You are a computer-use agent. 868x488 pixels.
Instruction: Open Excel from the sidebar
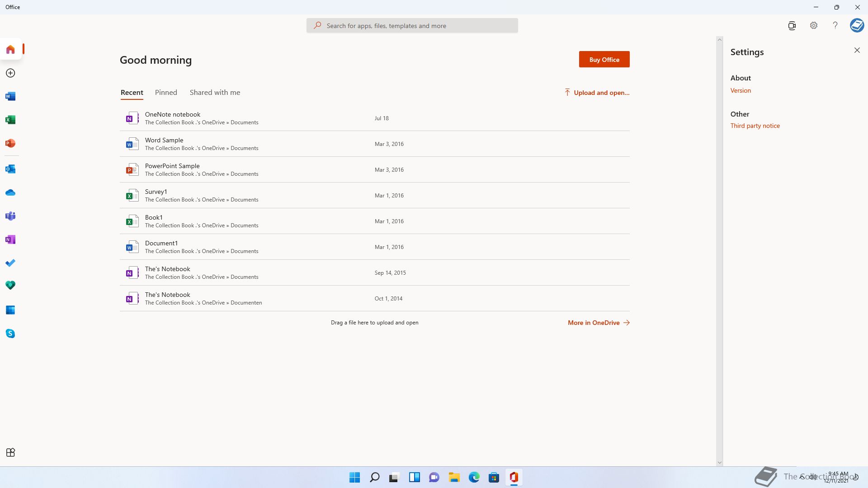(x=10, y=120)
